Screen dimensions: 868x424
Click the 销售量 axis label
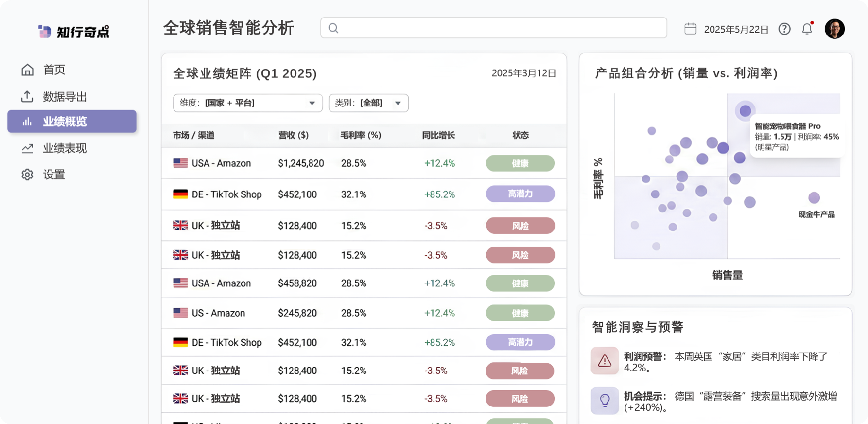[728, 275]
